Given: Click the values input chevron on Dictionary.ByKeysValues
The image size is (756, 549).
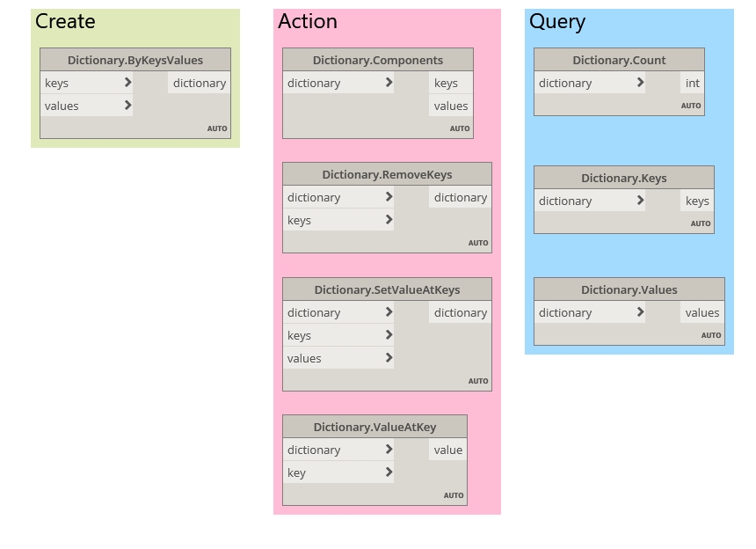Looking at the screenshot, I should point(127,106).
